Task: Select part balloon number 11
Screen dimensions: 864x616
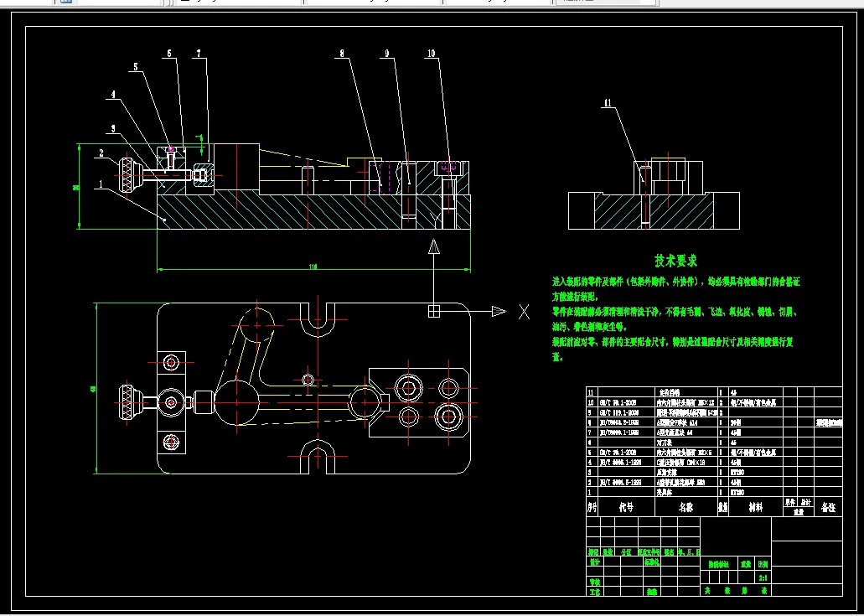Action: [608, 103]
